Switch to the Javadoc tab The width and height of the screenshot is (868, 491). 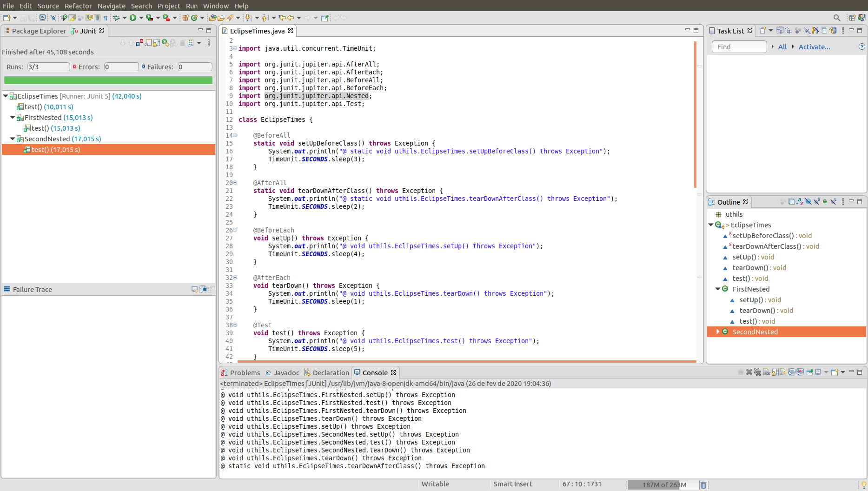[282, 372]
